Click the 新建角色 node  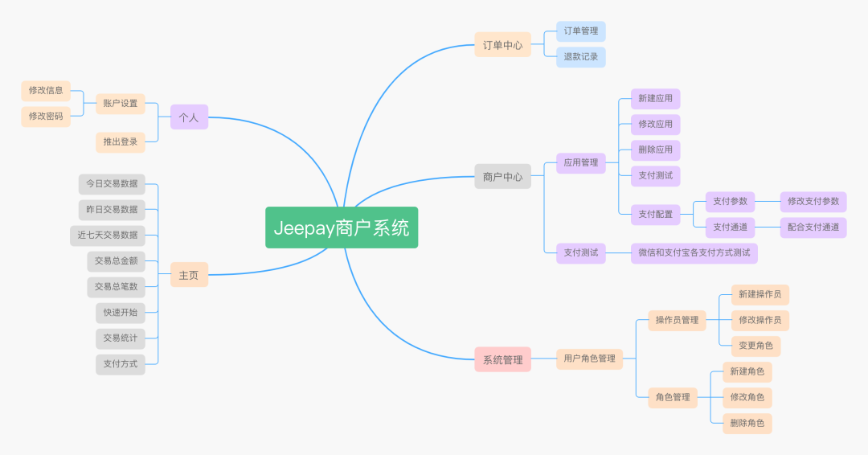(x=747, y=371)
